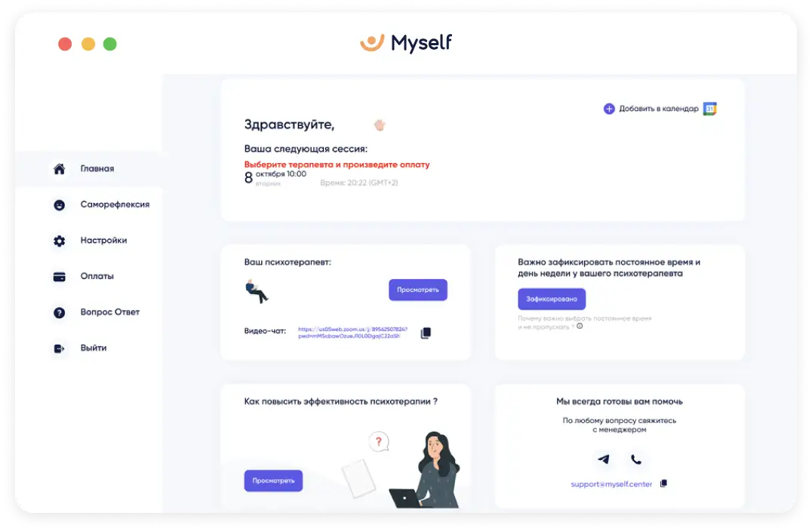This screenshot has height=531, width=812.
Task: Click Просмотреть button next to psychotherapist
Action: click(418, 290)
